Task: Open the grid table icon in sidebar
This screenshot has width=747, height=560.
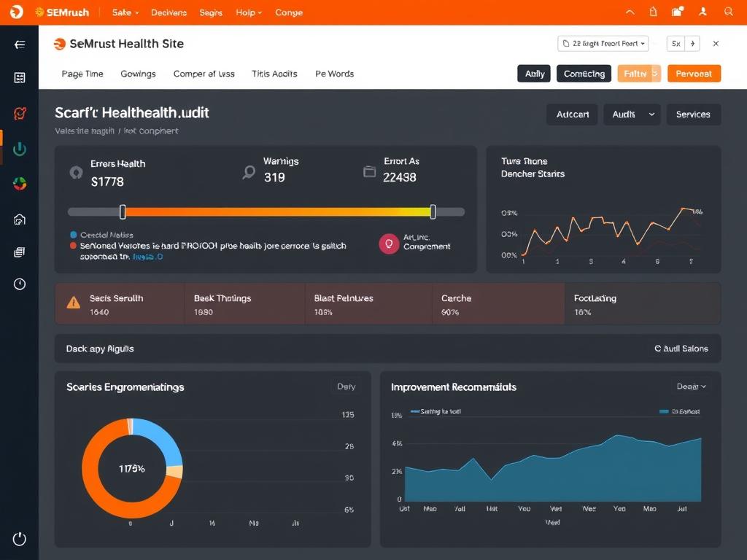Action: point(20,77)
